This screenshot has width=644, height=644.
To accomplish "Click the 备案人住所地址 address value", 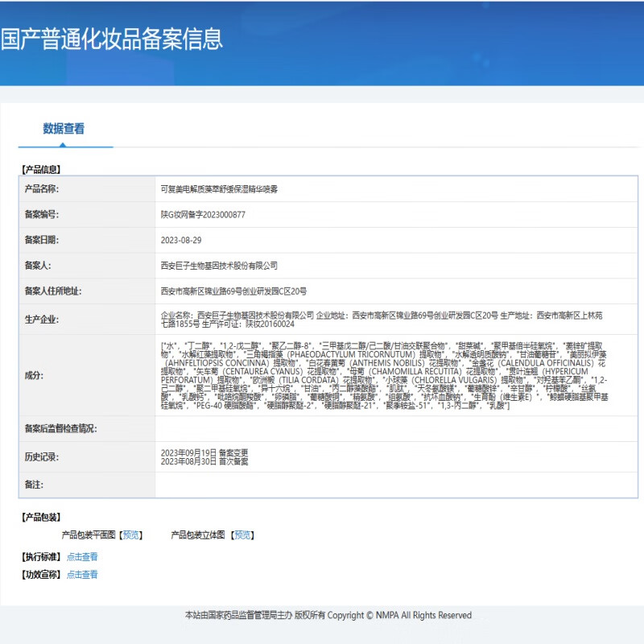I will (x=233, y=291).
